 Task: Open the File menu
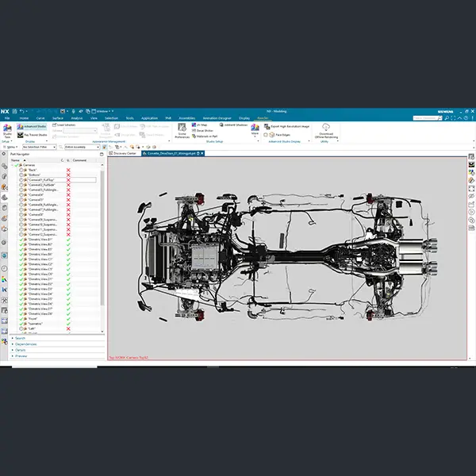7,117
